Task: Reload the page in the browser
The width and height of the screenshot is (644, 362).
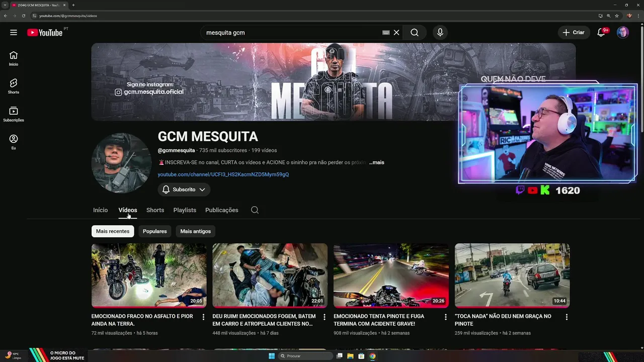Action: pyautogui.click(x=23, y=16)
